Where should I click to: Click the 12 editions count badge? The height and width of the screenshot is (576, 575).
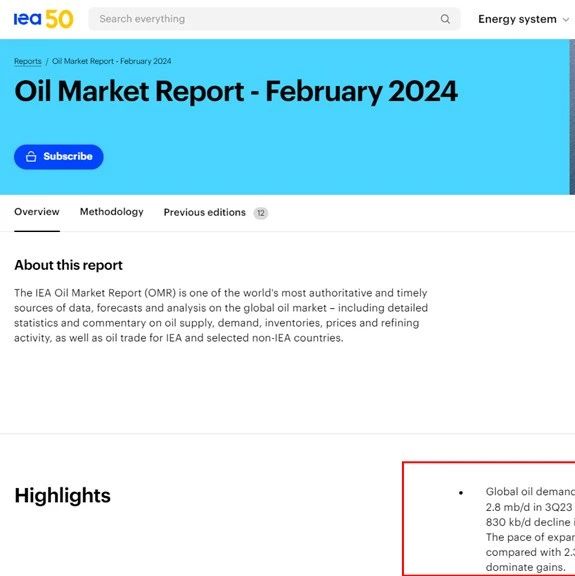[x=261, y=213]
